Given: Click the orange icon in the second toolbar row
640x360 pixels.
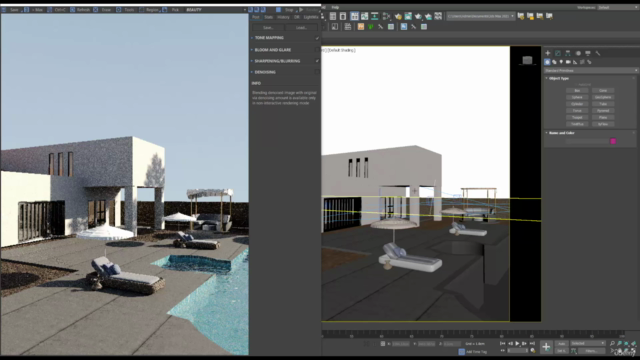Looking at the screenshot, I should click(361, 27).
